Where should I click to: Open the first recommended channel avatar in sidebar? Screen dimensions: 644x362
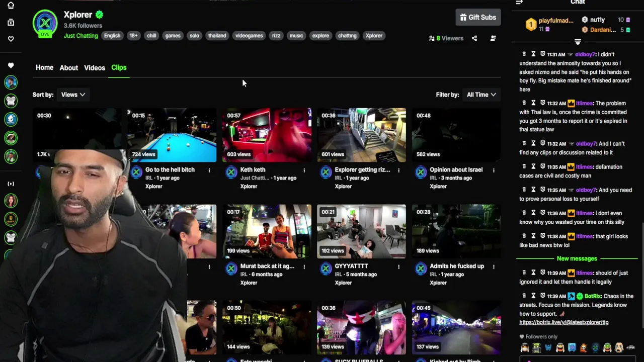[11, 201]
